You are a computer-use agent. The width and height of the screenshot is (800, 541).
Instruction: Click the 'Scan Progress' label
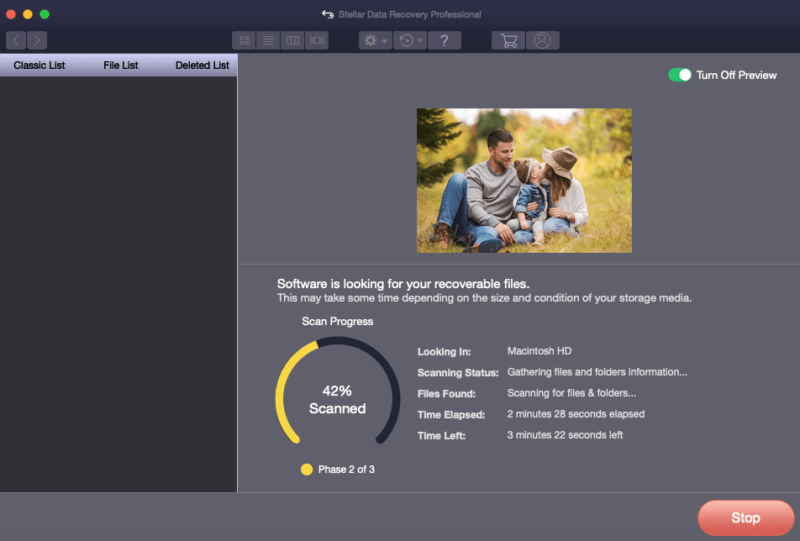coord(337,322)
